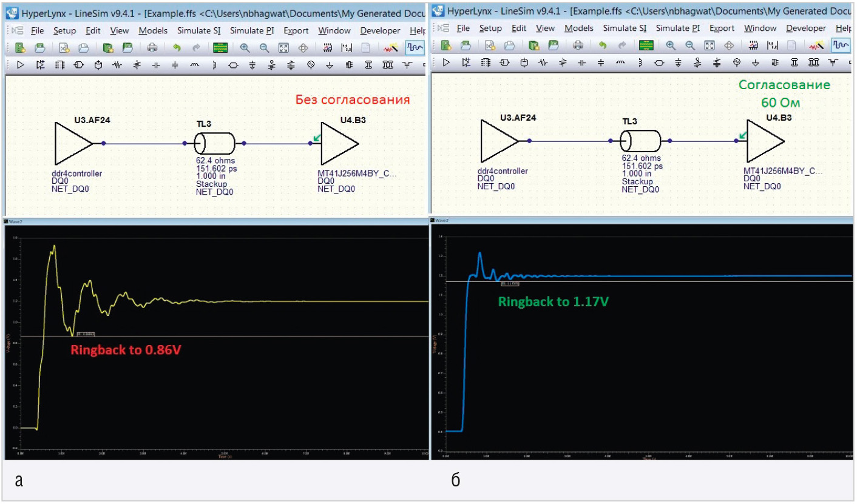Click the Print icon in the left window
The height and width of the screenshot is (504, 857).
(x=152, y=49)
